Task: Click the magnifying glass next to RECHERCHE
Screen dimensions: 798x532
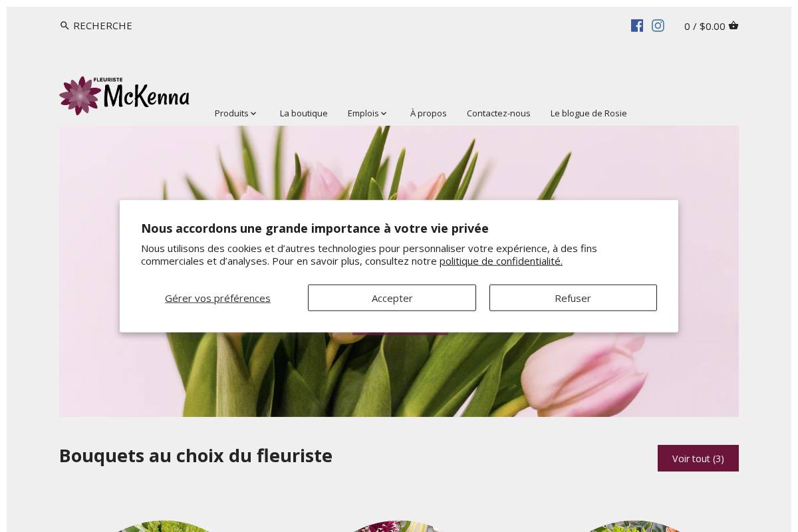Action: pos(65,25)
